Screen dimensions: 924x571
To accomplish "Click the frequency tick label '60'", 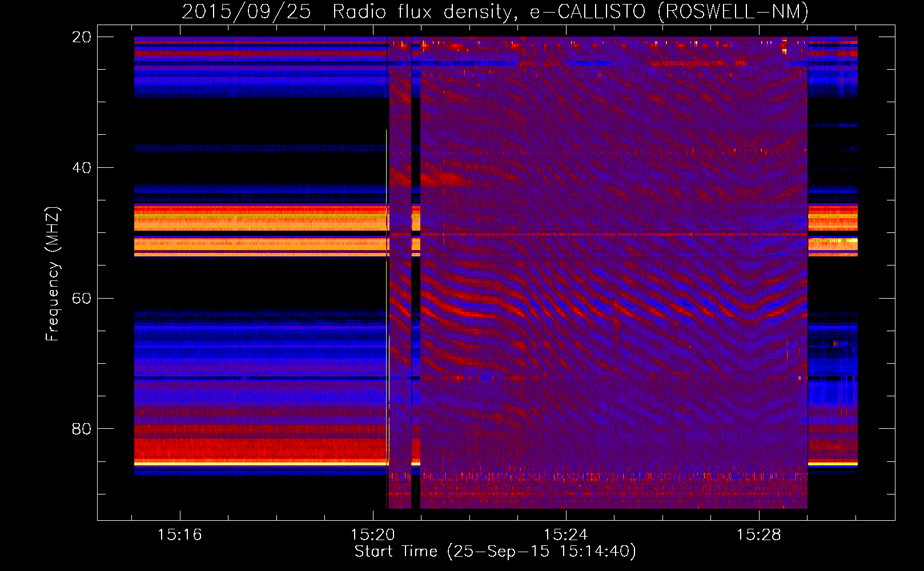I will 82,299.
